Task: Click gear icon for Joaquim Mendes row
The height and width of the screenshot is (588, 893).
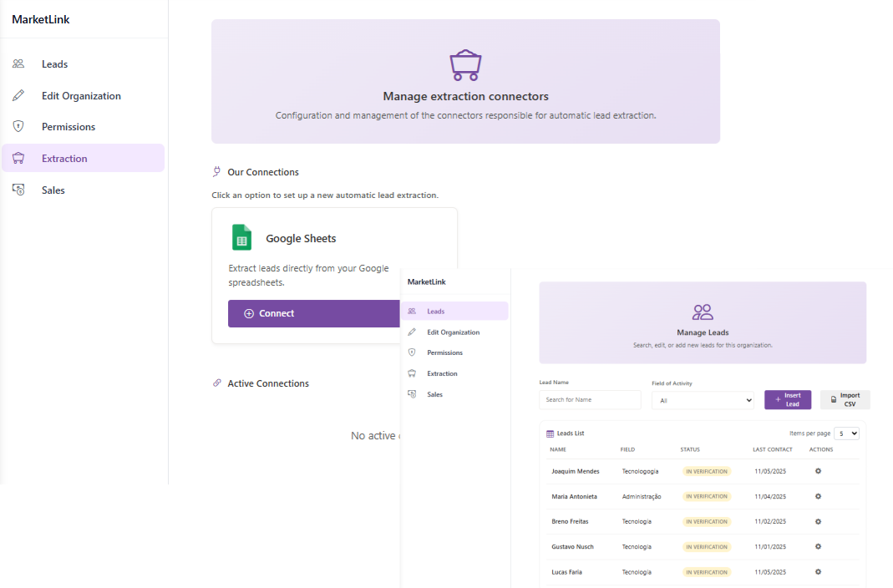Action: [818, 471]
